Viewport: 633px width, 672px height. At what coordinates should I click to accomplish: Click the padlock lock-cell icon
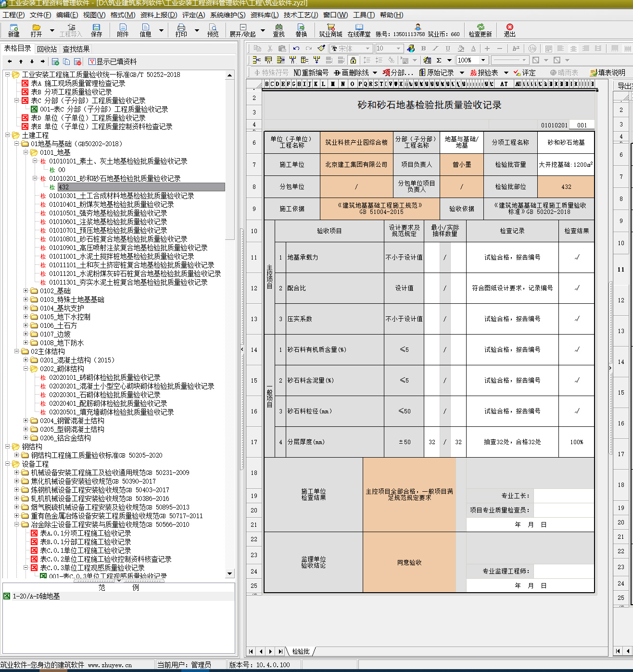coord(353,60)
